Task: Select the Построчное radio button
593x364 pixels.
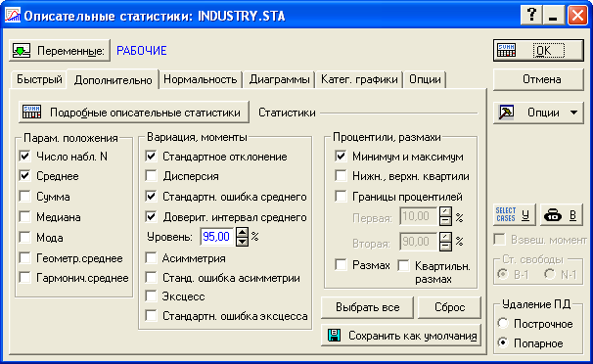Action: coord(503,324)
